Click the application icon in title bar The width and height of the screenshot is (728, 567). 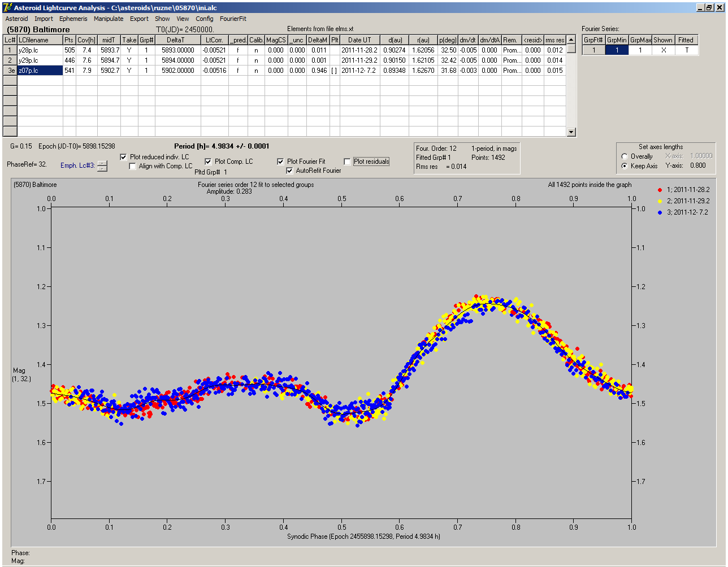pos(7,7)
